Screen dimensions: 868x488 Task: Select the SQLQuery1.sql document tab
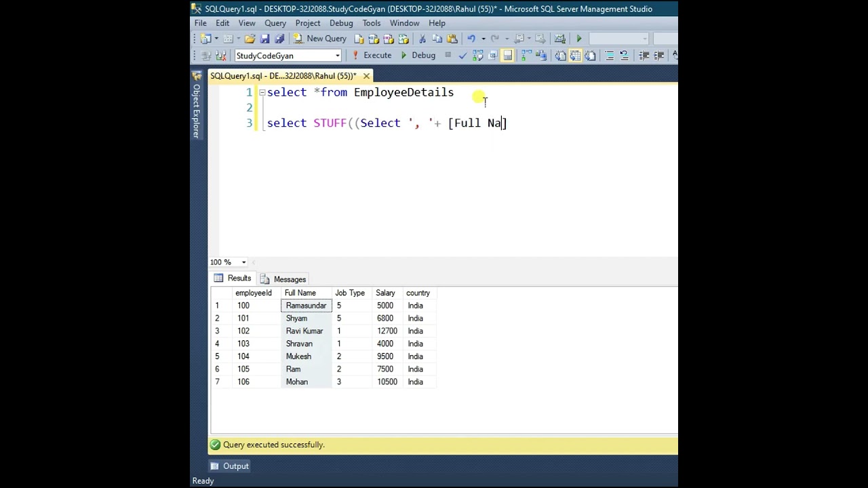[283, 76]
